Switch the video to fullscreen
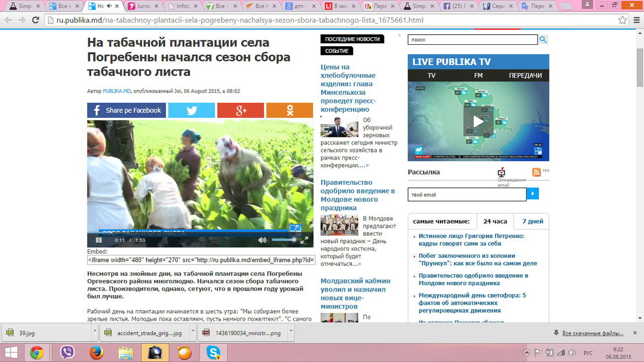644x362 pixels. point(304,240)
